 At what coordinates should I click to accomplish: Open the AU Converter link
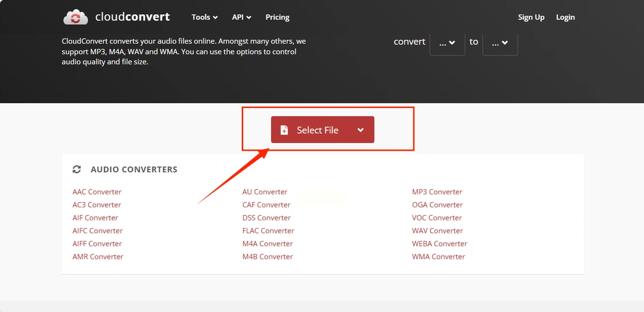(x=265, y=192)
